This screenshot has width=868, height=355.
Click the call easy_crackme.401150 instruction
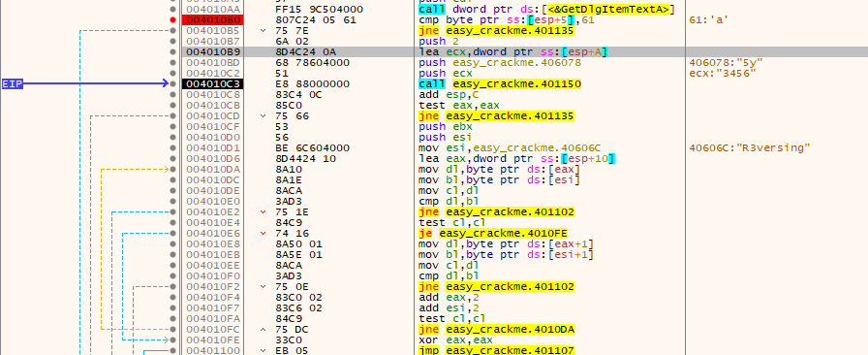500,83
